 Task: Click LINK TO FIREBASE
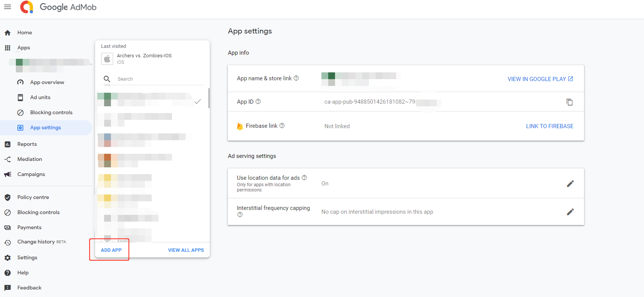[549, 126]
